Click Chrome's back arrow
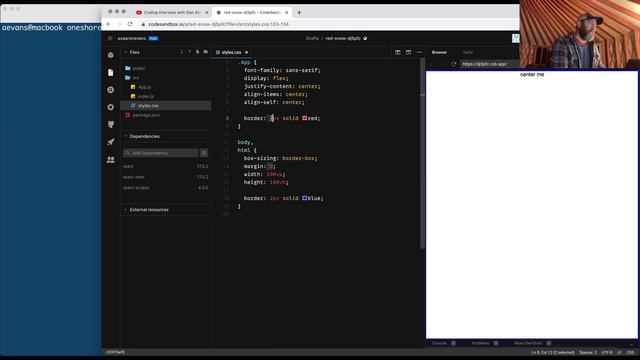 coord(109,24)
